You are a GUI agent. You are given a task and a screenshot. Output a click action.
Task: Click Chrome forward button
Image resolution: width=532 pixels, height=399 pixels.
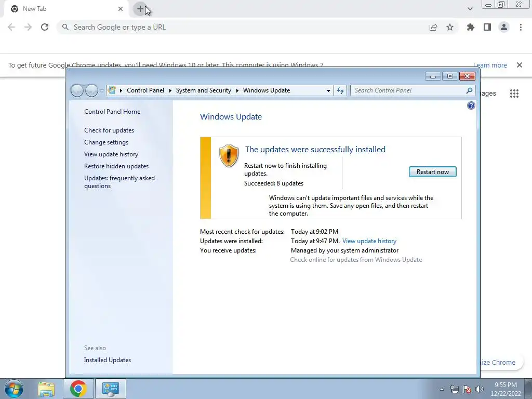click(x=28, y=27)
